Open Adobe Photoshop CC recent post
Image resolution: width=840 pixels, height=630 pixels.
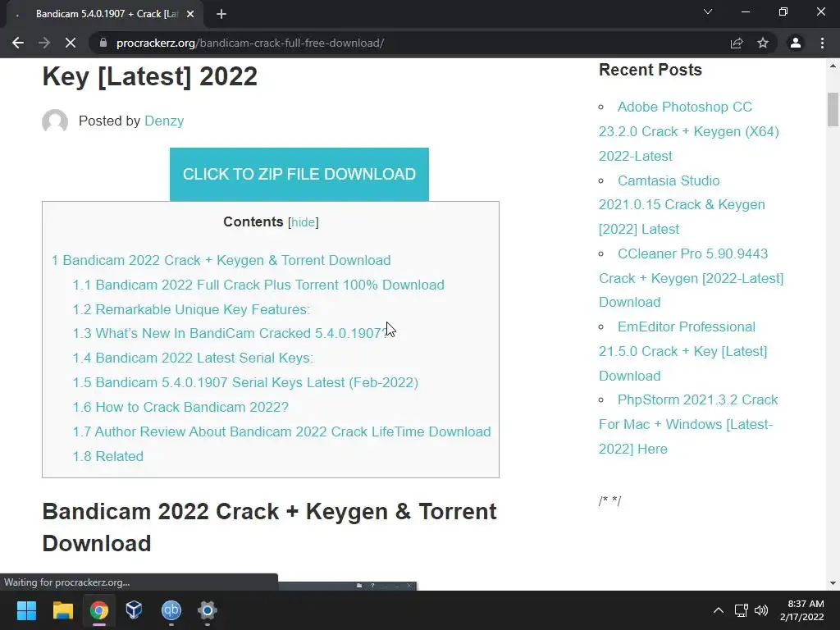689,131
